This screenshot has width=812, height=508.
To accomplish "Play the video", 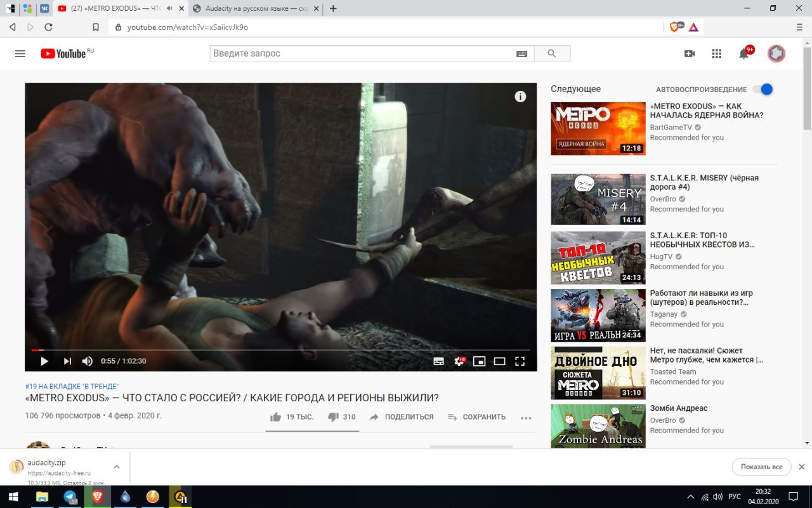I will pyautogui.click(x=44, y=361).
